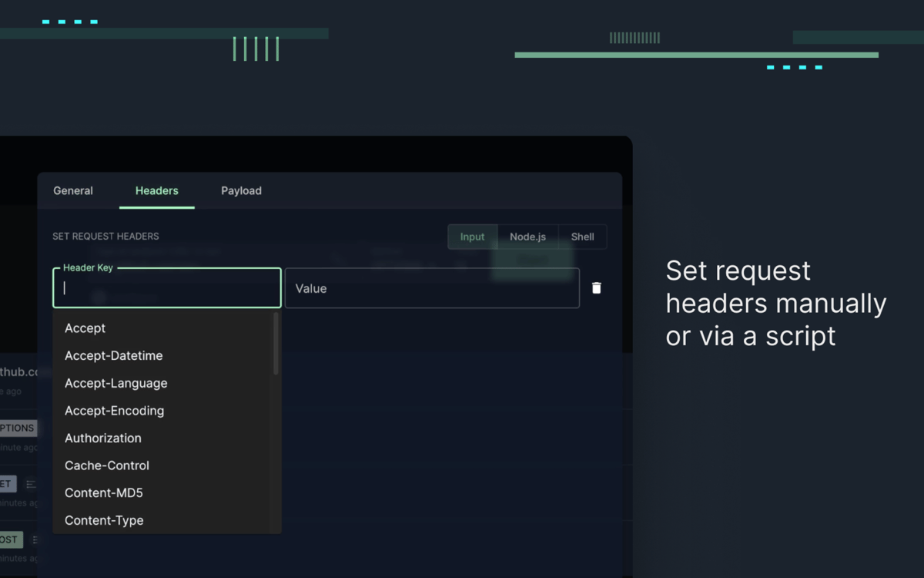Focus the Header Key input field
This screenshot has width=924, height=578.
click(x=166, y=289)
